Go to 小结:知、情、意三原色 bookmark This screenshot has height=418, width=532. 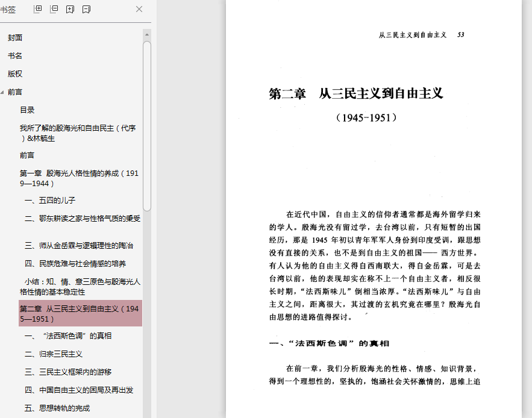[x=80, y=287]
